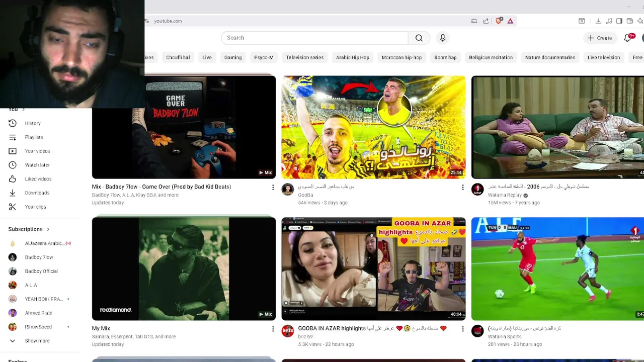Click briz 69 channel avatar

(x=288, y=331)
